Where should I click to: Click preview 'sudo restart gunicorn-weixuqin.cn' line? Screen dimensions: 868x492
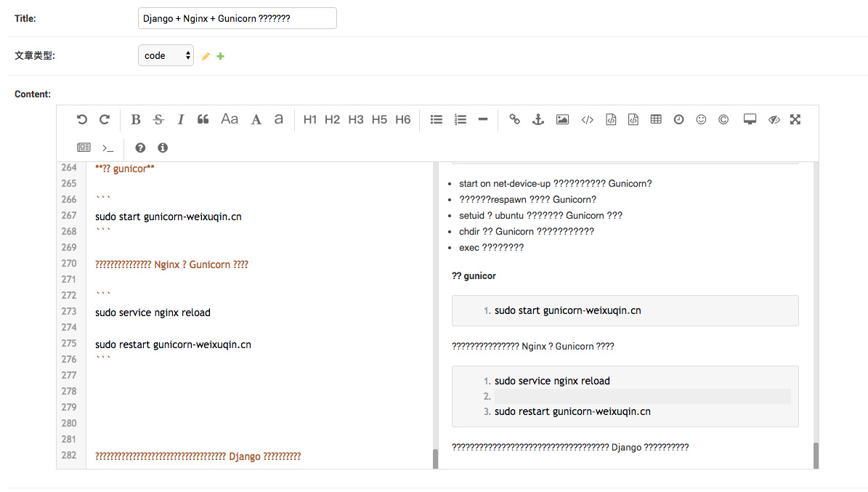[572, 411]
